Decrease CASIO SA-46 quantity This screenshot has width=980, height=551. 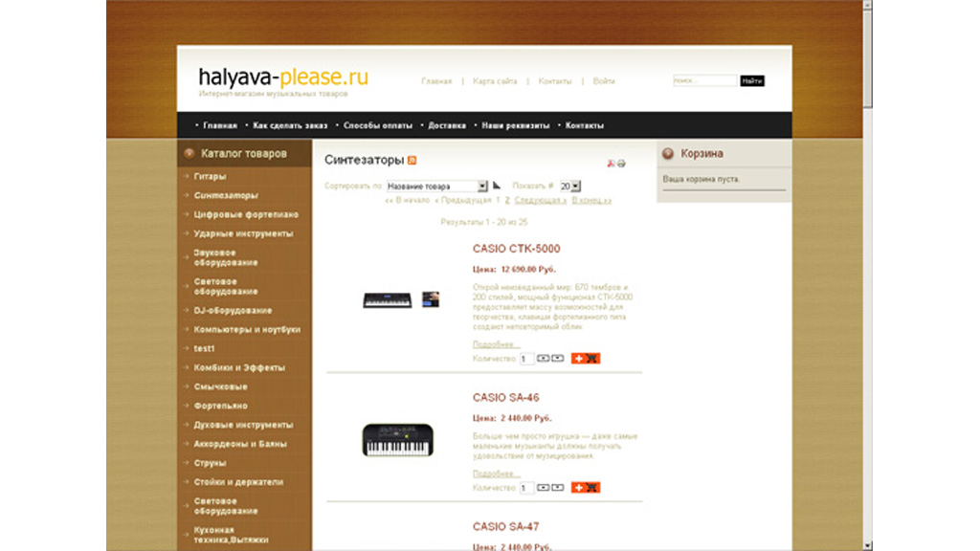coord(558,487)
